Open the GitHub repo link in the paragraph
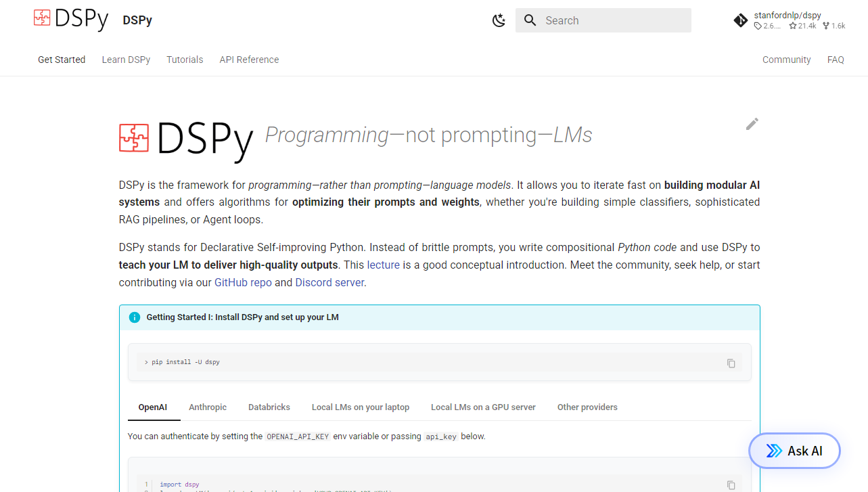The image size is (868, 492). point(243,282)
